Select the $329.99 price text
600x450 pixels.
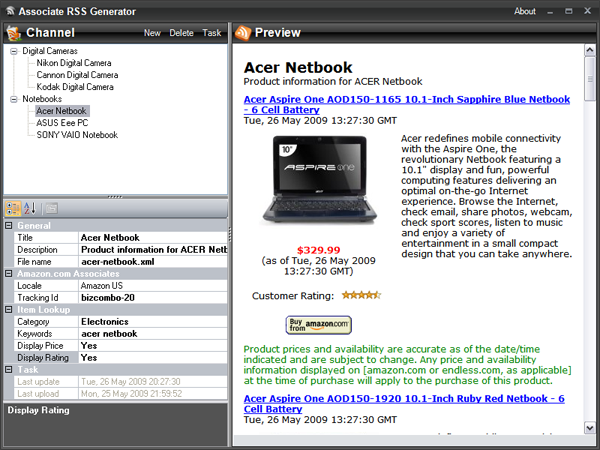click(319, 250)
